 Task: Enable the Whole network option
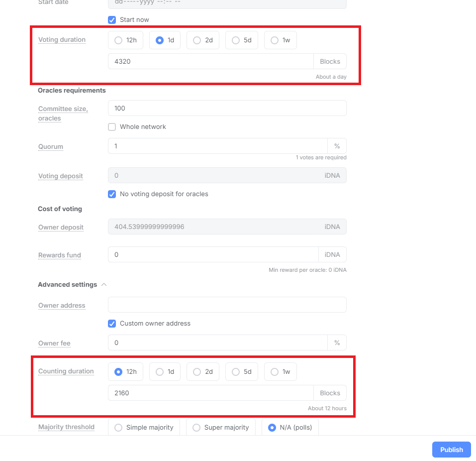coord(112,126)
